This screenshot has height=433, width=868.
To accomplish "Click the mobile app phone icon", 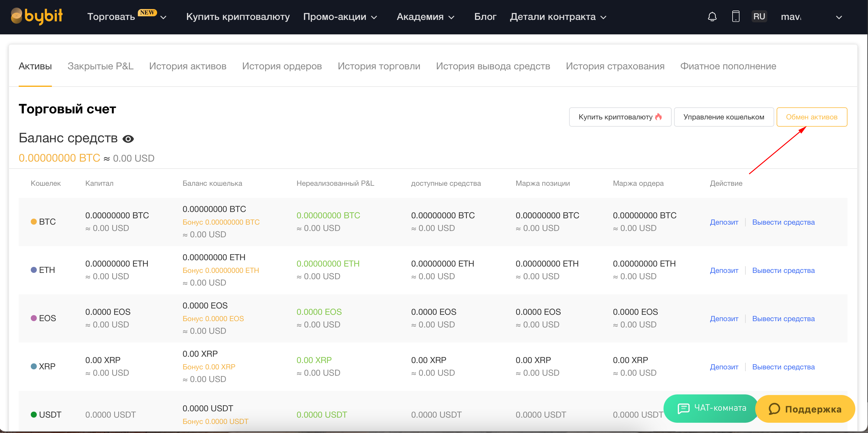I will point(736,17).
